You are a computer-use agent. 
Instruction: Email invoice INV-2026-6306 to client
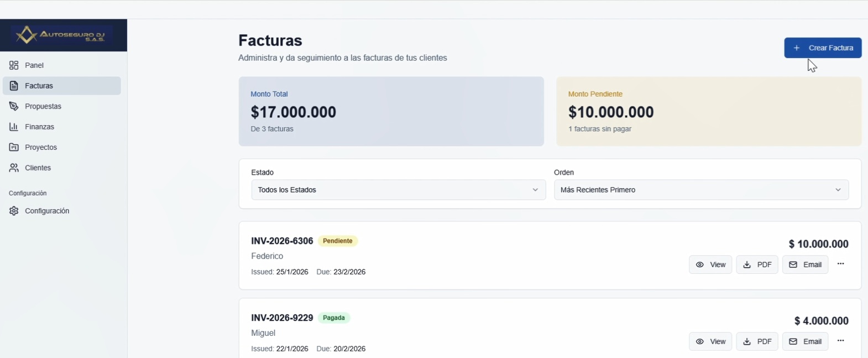(x=805, y=264)
